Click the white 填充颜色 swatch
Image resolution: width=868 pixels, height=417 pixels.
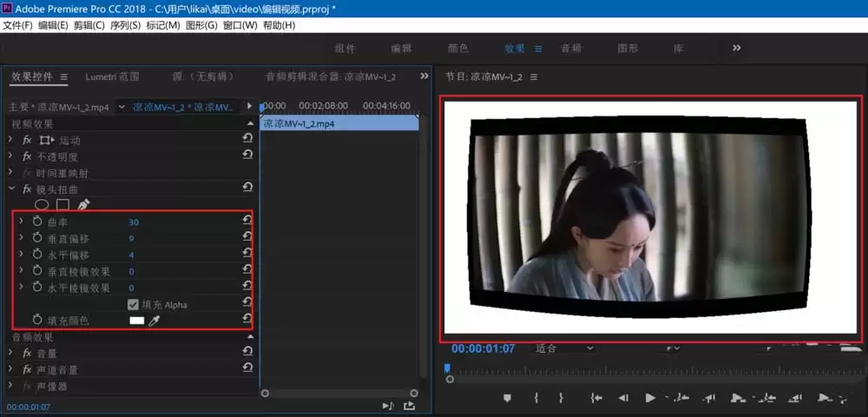pyautogui.click(x=136, y=321)
